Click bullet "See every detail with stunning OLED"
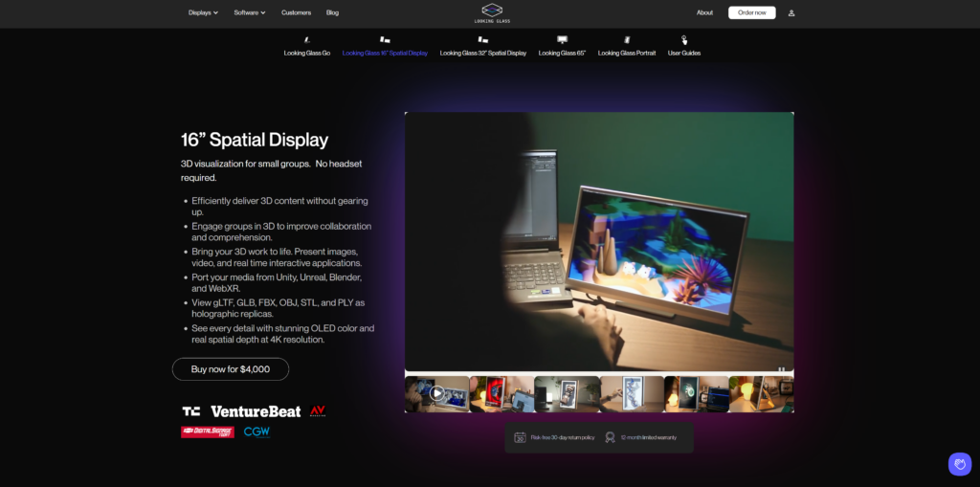 coord(283,334)
